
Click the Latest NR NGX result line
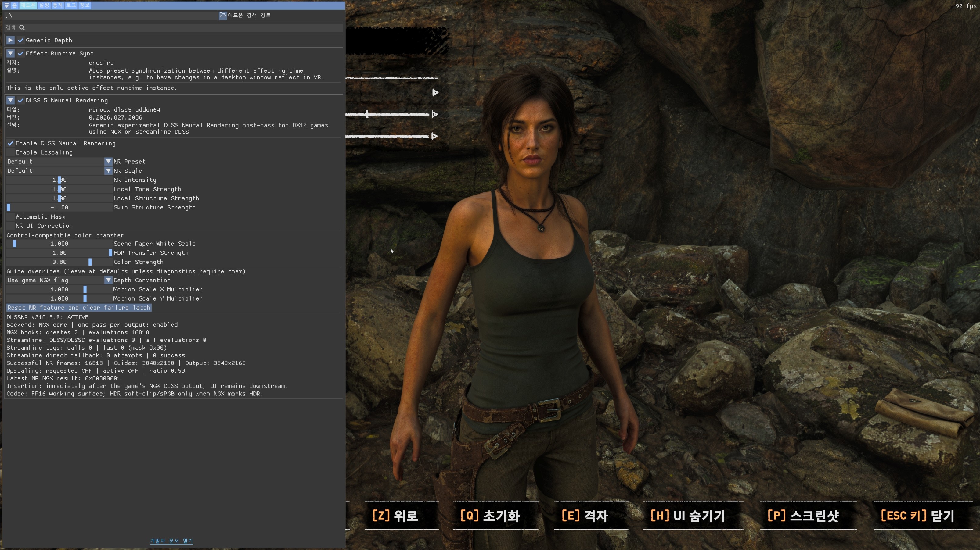pyautogui.click(x=63, y=379)
